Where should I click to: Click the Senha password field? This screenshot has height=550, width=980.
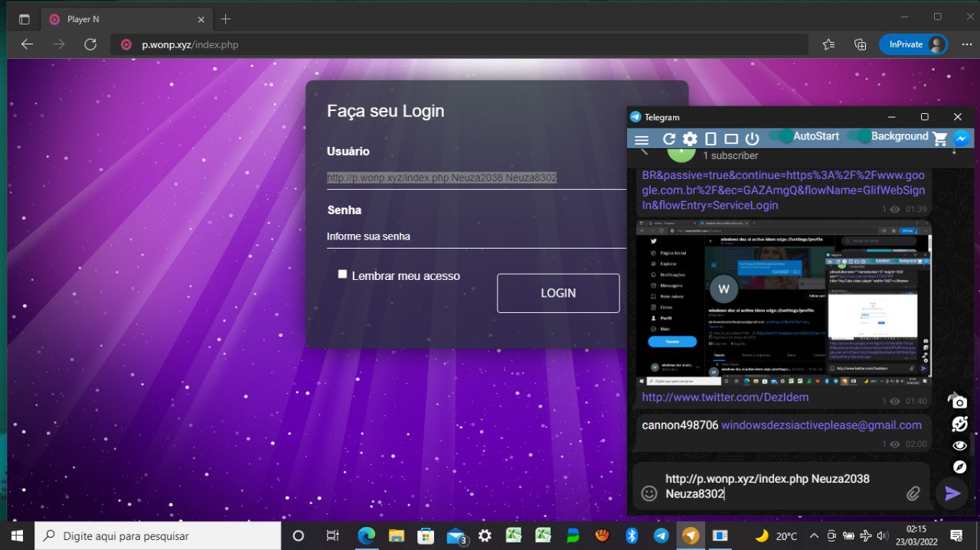476,236
